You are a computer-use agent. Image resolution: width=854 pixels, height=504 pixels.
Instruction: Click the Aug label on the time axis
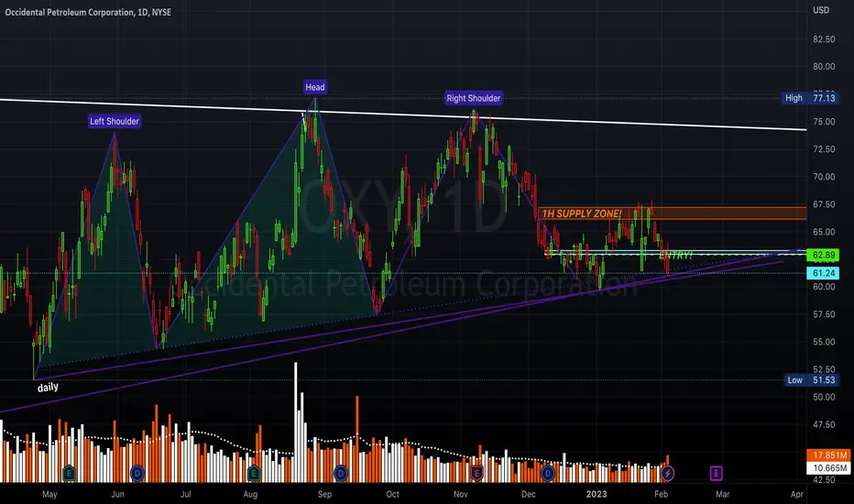click(x=250, y=494)
